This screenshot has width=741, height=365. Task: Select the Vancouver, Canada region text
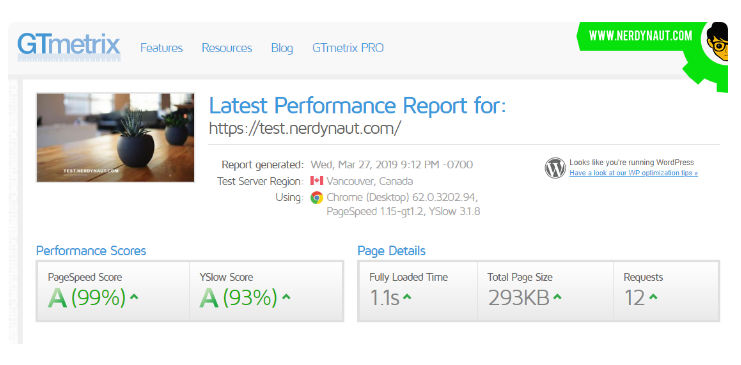[370, 181]
